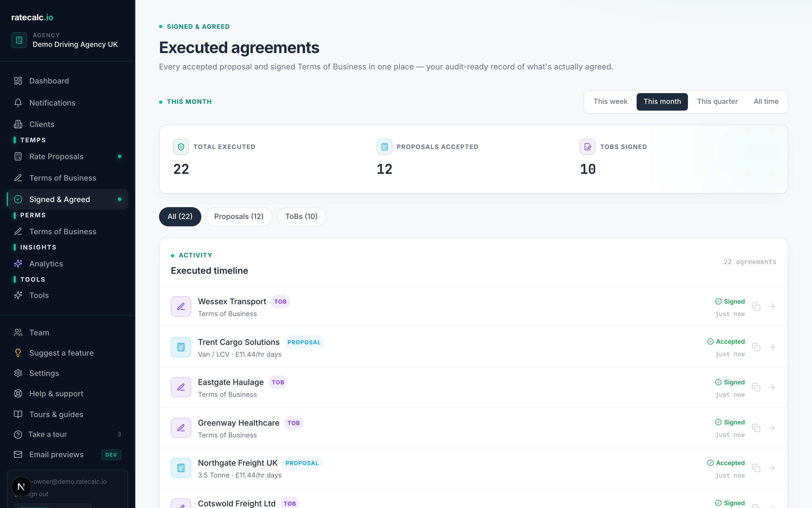Switch period to This quarter
The width and height of the screenshot is (812, 508).
coord(717,102)
